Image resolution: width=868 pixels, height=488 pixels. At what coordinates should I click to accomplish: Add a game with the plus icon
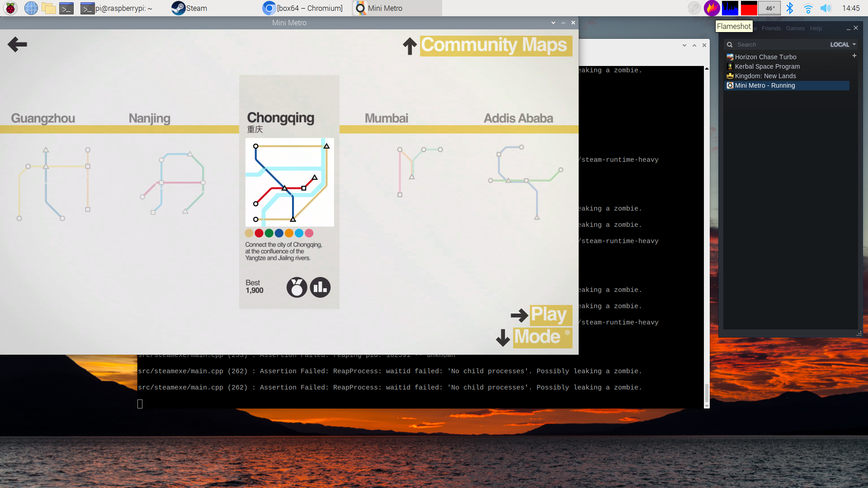tap(854, 56)
